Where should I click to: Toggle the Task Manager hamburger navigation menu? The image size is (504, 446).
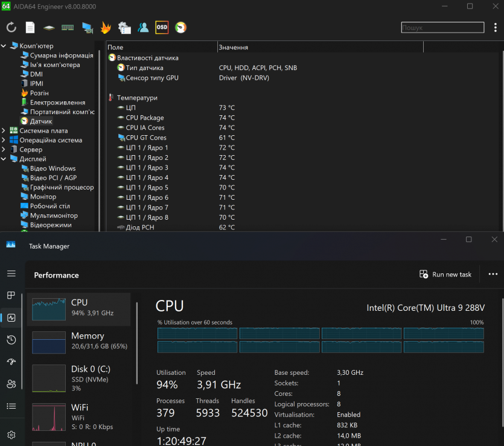coord(11,273)
